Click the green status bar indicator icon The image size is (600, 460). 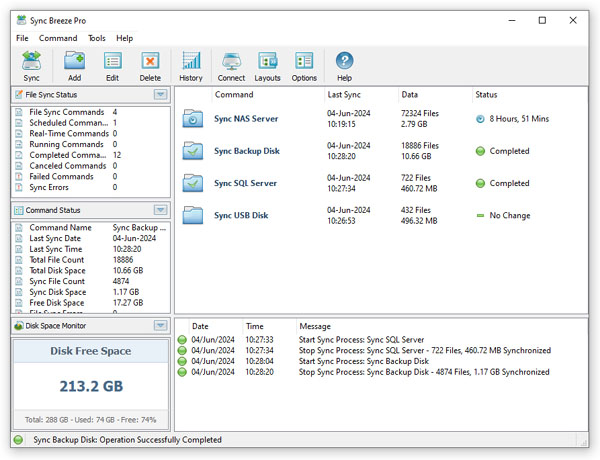[18, 440]
